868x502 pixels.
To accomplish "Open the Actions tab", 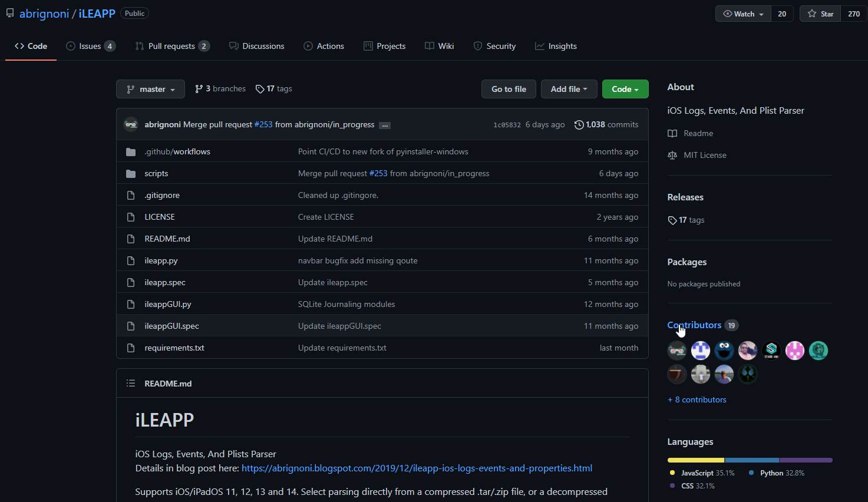I will pyautogui.click(x=324, y=46).
